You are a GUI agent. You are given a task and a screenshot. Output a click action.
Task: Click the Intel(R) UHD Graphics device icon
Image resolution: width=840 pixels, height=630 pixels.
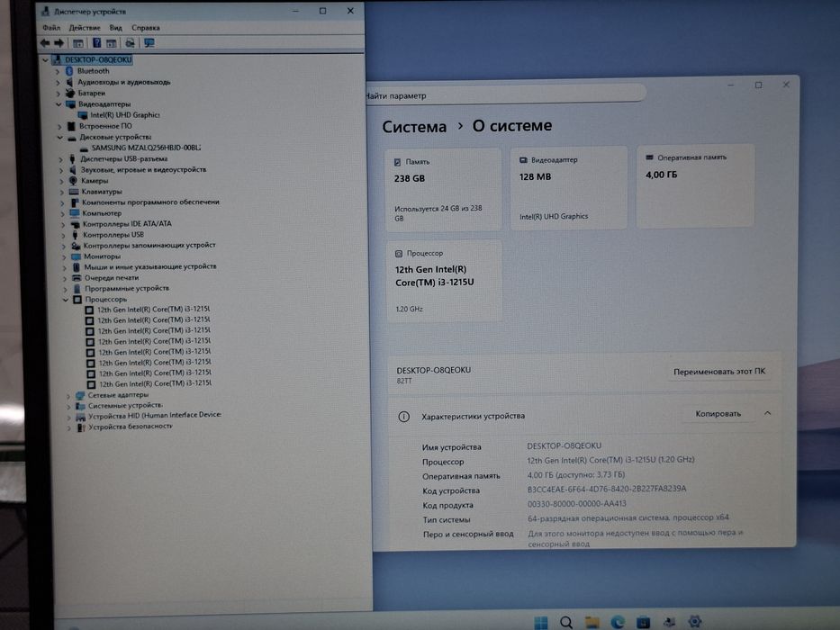[83, 114]
